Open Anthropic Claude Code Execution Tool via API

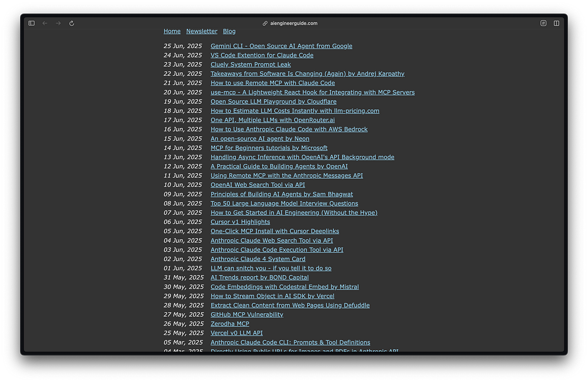pyautogui.click(x=277, y=250)
